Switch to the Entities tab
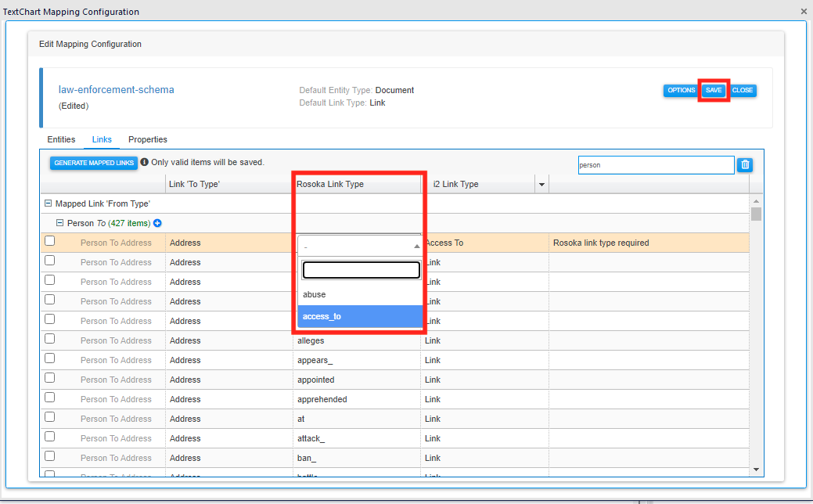This screenshot has width=813, height=504. 61,139
